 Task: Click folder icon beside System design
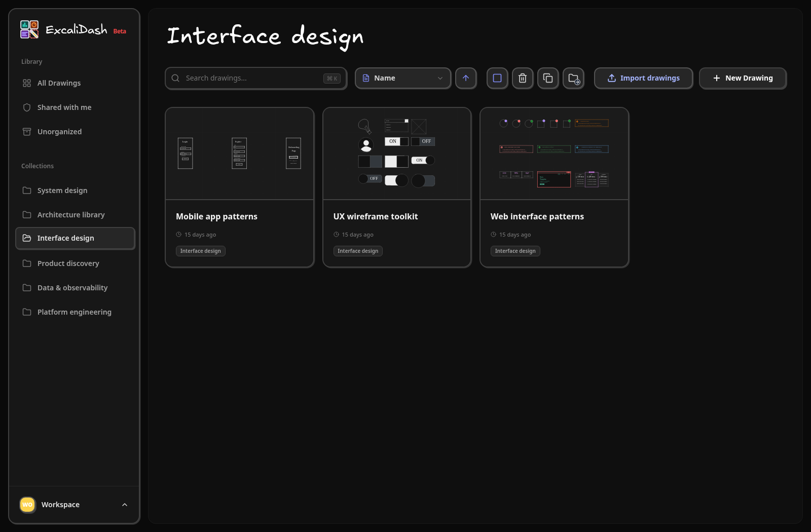(27, 191)
